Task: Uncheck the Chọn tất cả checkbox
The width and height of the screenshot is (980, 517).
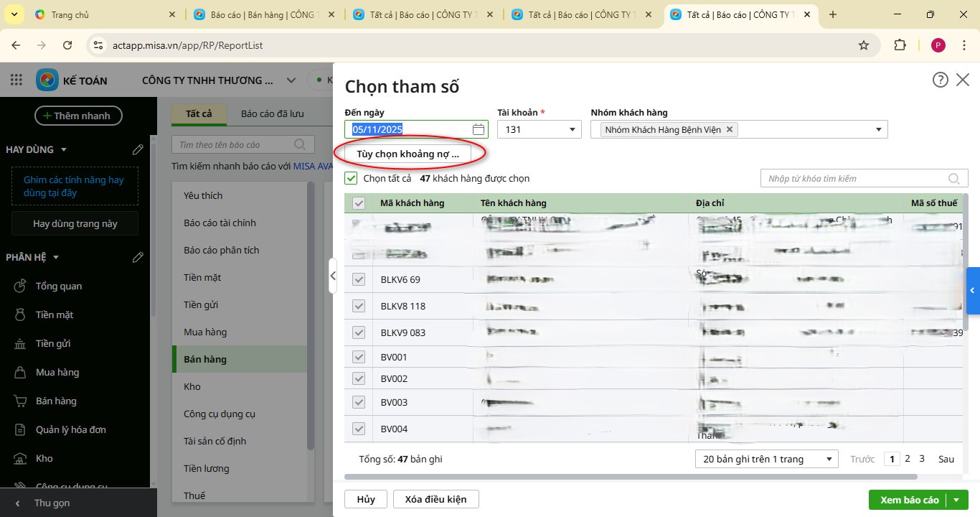Action: 351,178
